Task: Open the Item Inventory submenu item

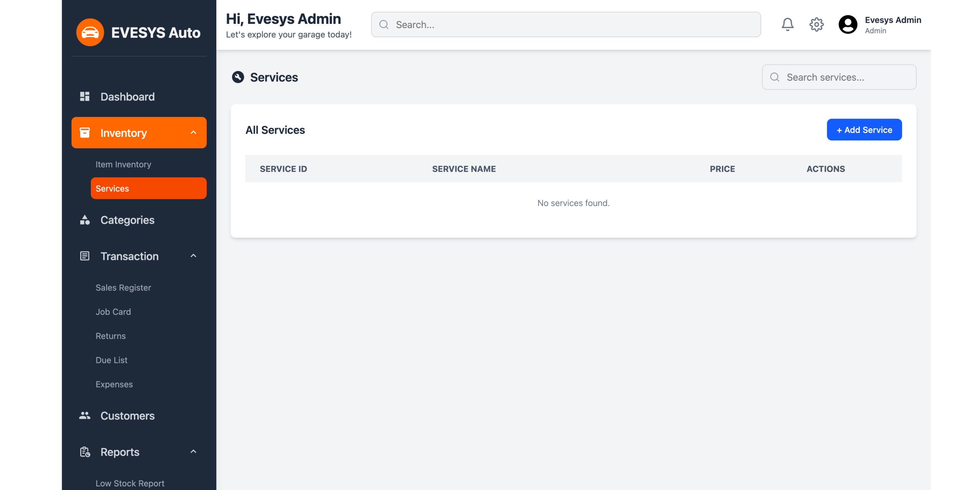Action: pyautogui.click(x=123, y=164)
